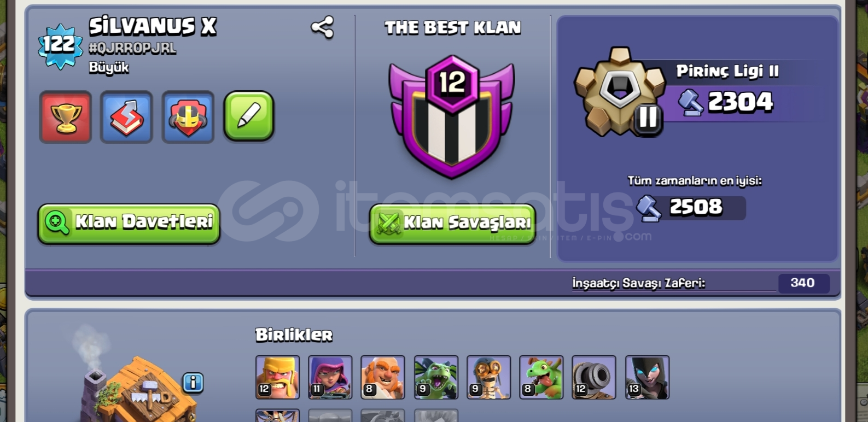Select the red helmet shield icon
Image resolution: width=868 pixels, height=422 pixels.
click(188, 117)
